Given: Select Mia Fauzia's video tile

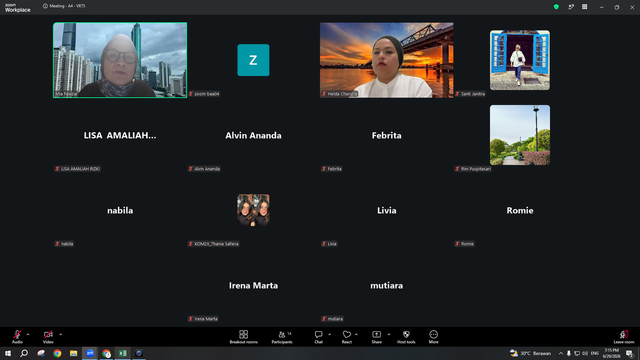Looking at the screenshot, I should (x=120, y=60).
